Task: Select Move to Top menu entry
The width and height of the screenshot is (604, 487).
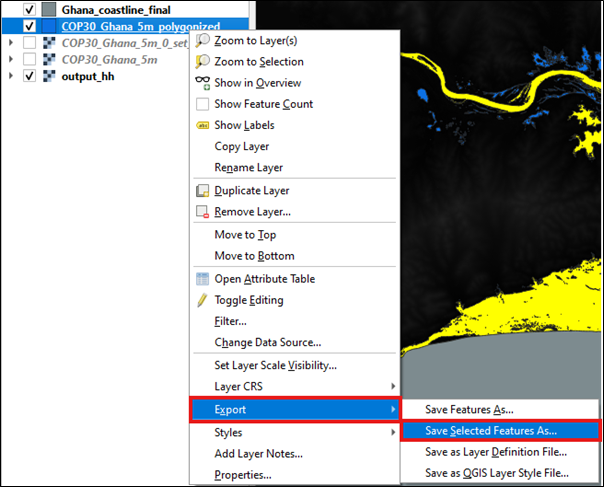Action: tap(295, 235)
